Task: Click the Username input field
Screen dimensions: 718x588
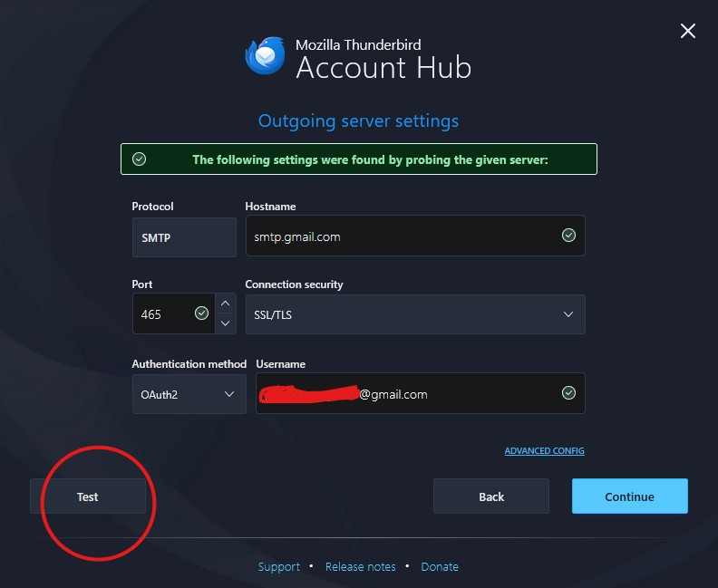Action: click(x=421, y=393)
